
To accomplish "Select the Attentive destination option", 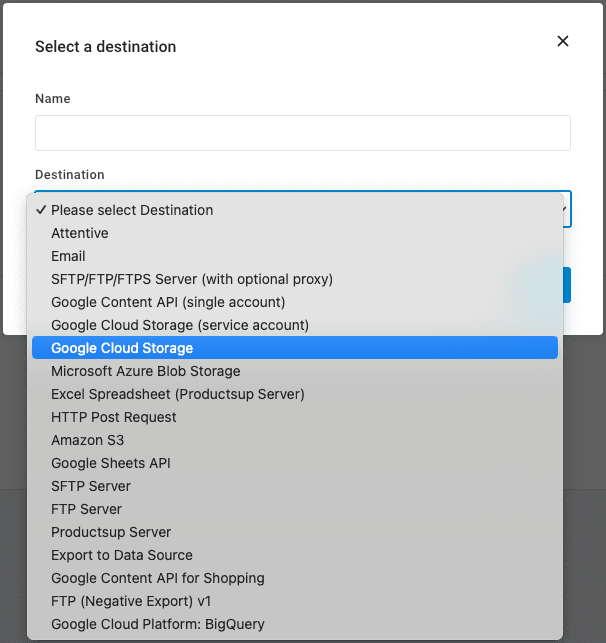I will coord(80,233).
